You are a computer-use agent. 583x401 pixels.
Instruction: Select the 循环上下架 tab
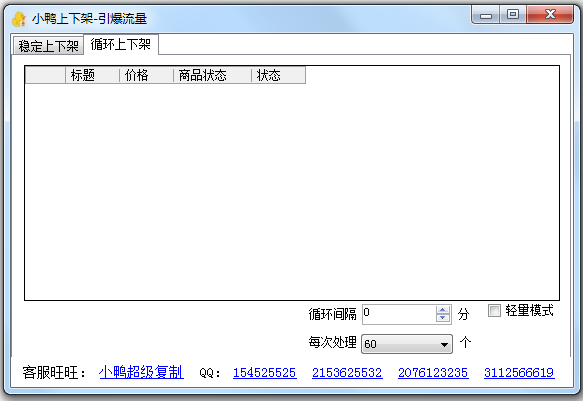click(121, 44)
